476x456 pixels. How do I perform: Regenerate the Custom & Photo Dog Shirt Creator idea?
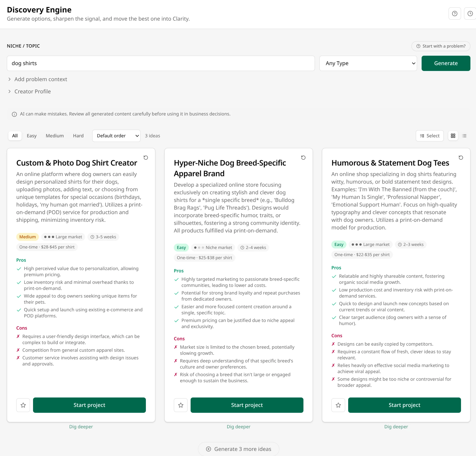click(x=146, y=158)
